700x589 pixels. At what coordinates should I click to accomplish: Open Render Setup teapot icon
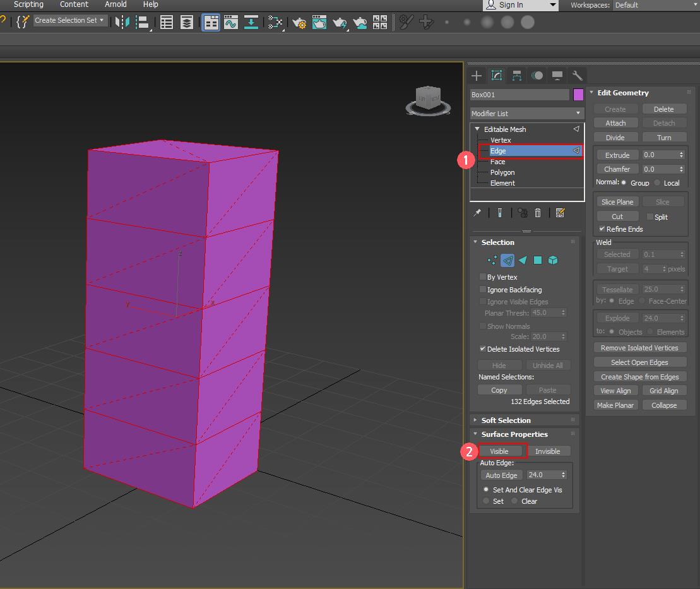[x=299, y=22]
